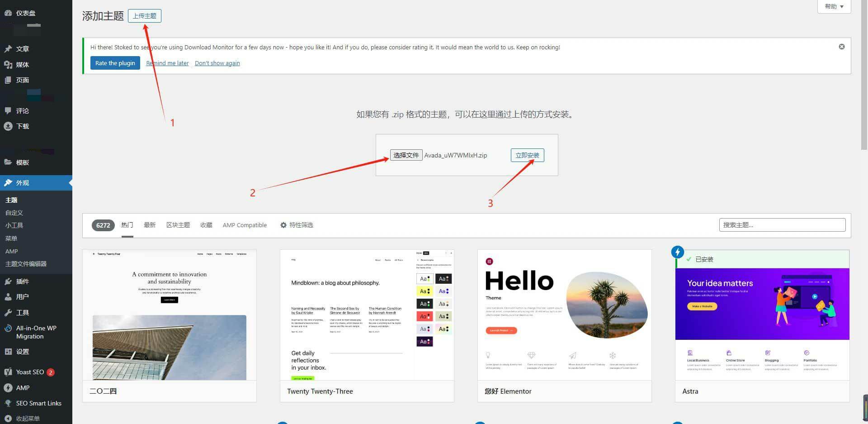Open the Templates (模板) folder icon
868x424 pixels.
pos(8,162)
